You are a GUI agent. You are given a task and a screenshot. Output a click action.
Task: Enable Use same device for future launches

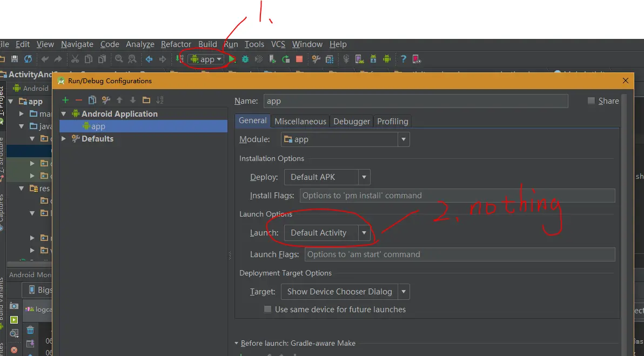coord(268,309)
